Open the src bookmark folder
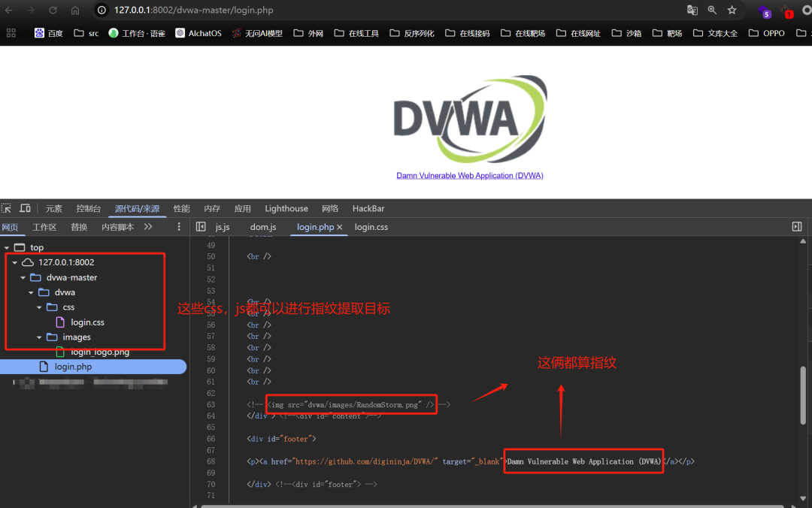This screenshot has height=508, width=812. [86, 33]
